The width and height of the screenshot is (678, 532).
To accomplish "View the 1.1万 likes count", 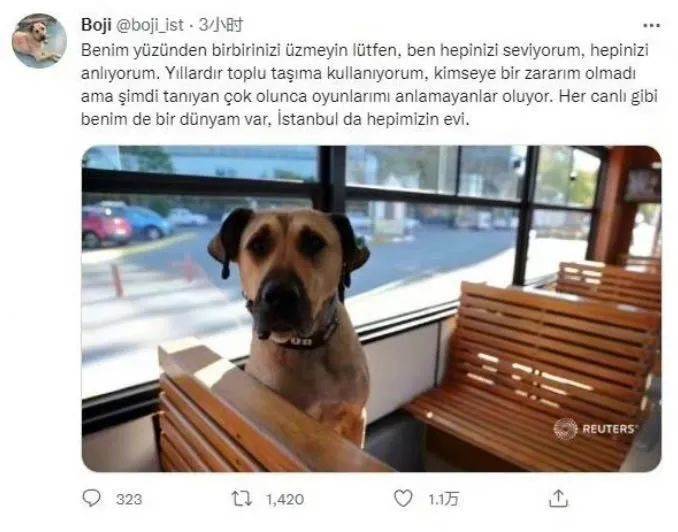I will tap(444, 499).
